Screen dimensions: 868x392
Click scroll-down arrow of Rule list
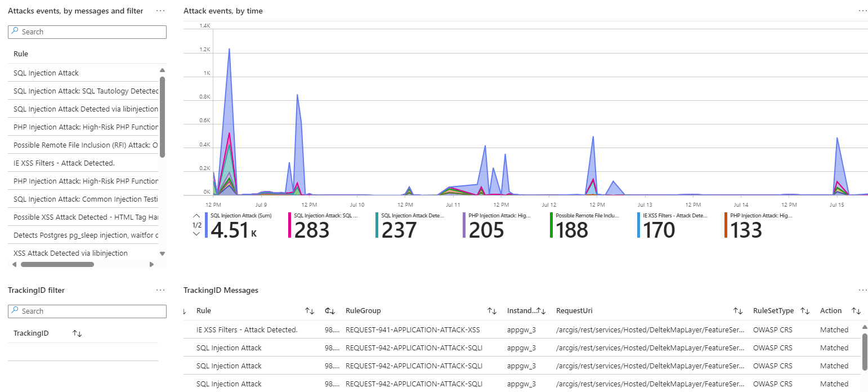point(162,253)
